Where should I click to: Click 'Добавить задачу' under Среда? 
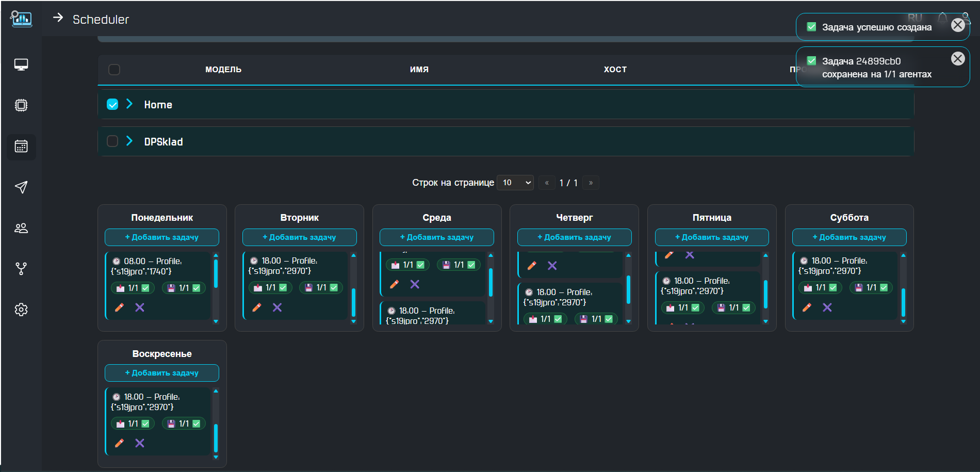[x=437, y=237]
